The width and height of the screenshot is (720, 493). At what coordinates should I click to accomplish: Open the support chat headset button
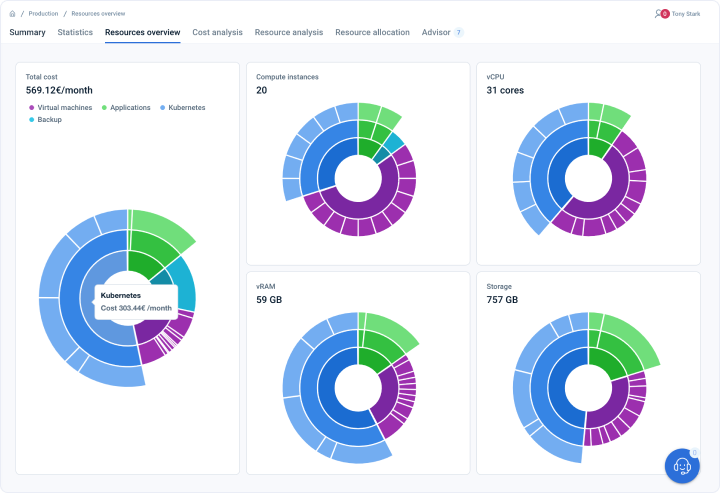(682, 466)
